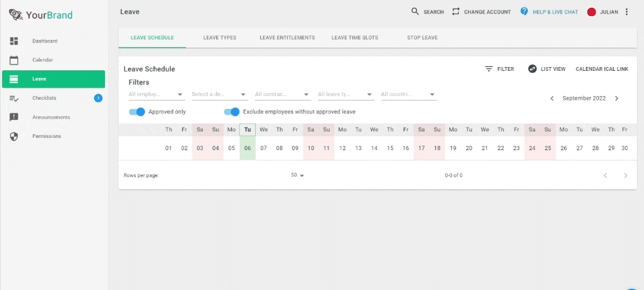644x290 pixels.
Task: Click the Change Account swap icon
Action: (455, 12)
